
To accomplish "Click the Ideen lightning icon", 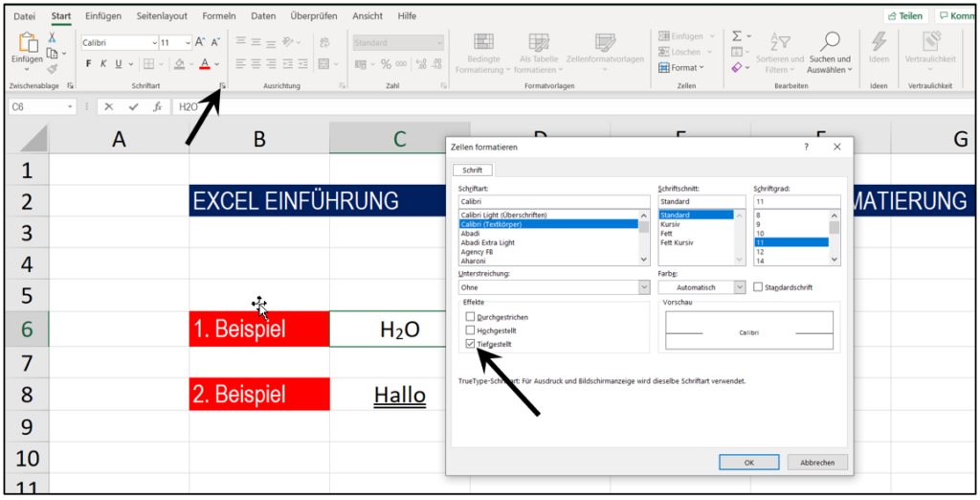I will pos(879,42).
